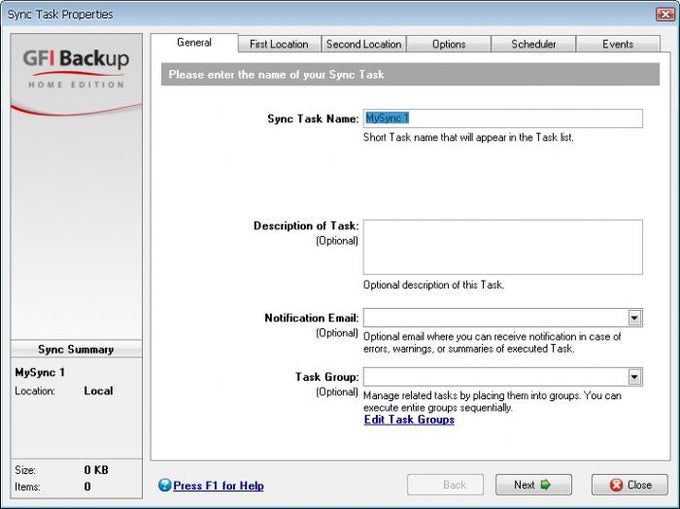Click the "Short Task name that will appear" hint
Viewport: 680px width, 509px height.
pos(468,137)
